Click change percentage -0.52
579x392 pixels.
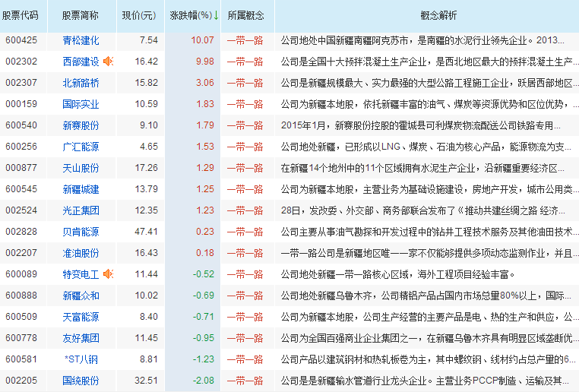204,274
